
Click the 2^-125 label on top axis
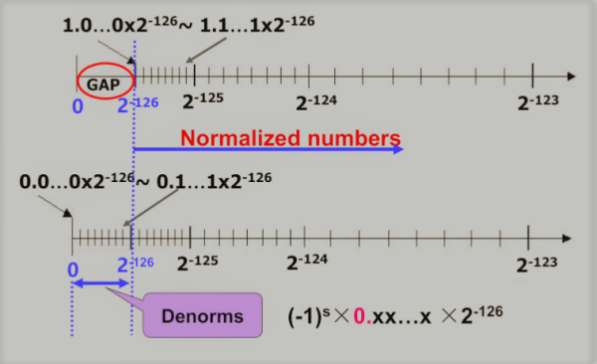[x=203, y=100]
